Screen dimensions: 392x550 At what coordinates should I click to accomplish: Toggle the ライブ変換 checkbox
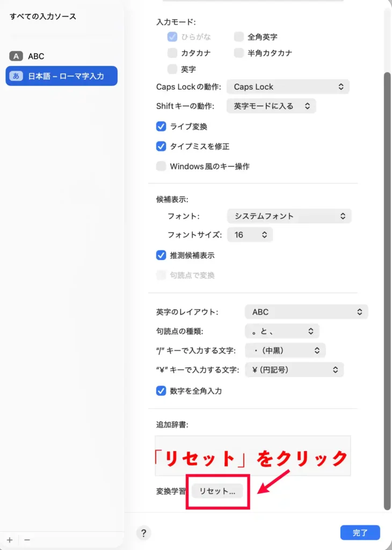point(161,127)
